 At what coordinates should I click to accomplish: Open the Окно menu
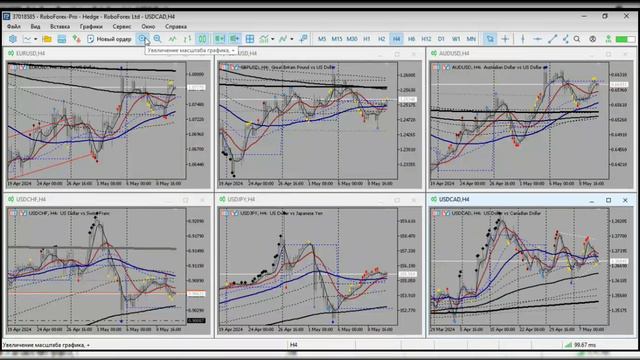point(148,26)
